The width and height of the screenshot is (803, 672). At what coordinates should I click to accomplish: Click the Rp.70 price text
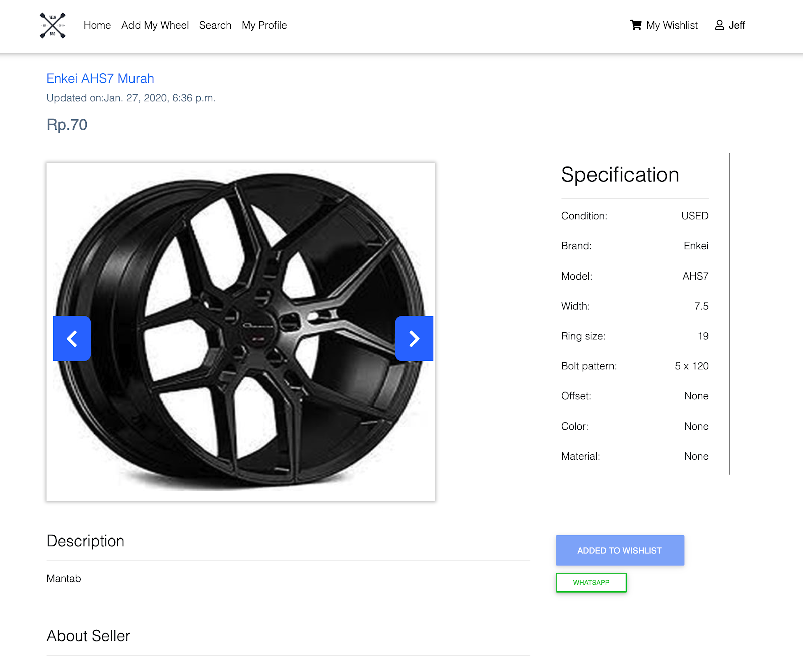[x=67, y=124]
